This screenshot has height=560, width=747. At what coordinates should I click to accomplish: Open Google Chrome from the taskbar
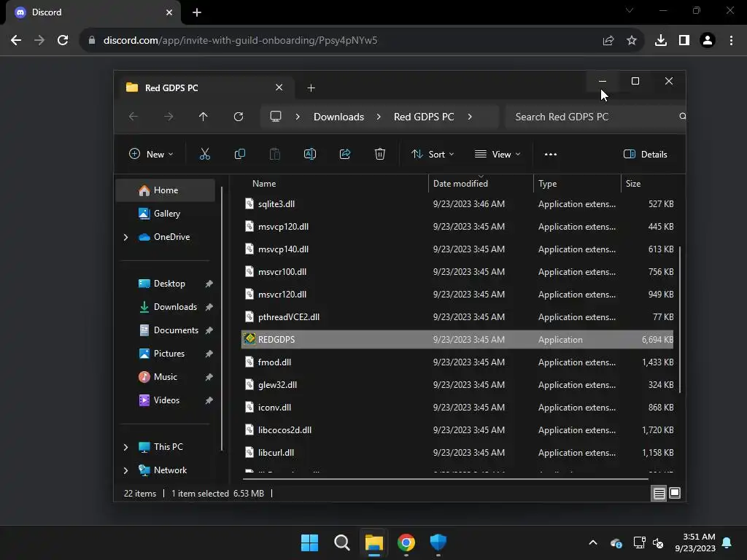click(x=406, y=542)
